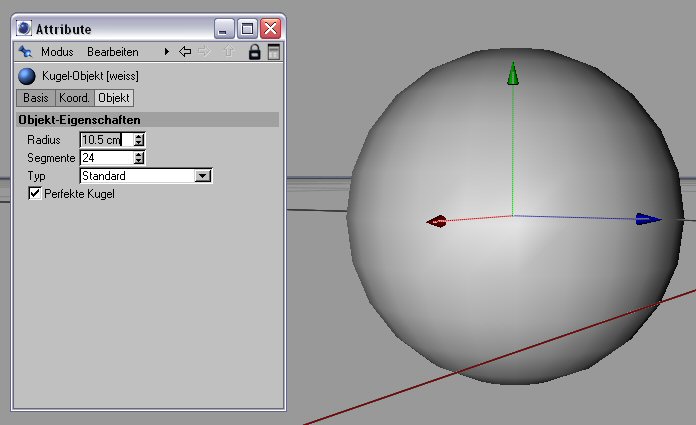Viewport: 696px width, 425px height.
Task: Click the up arrow in Attribute toolbar
Action: (x=228, y=51)
